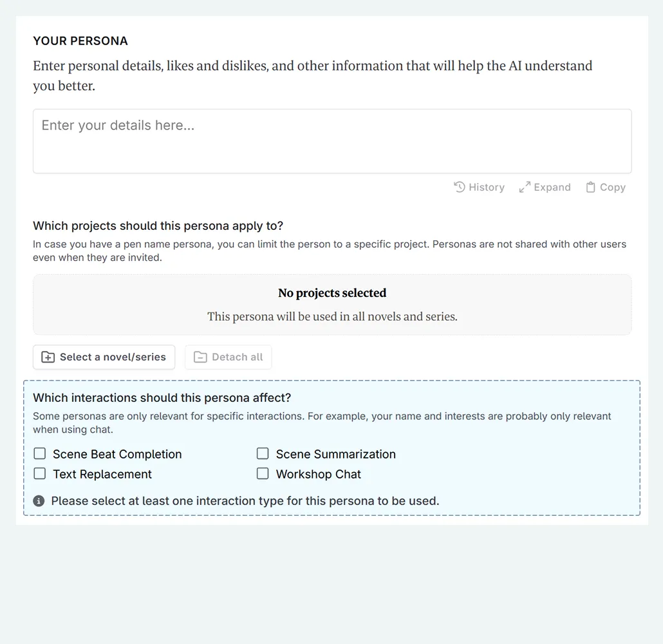
Task: Click the Copy clipboard icon
Action: [x=590, y=187]
